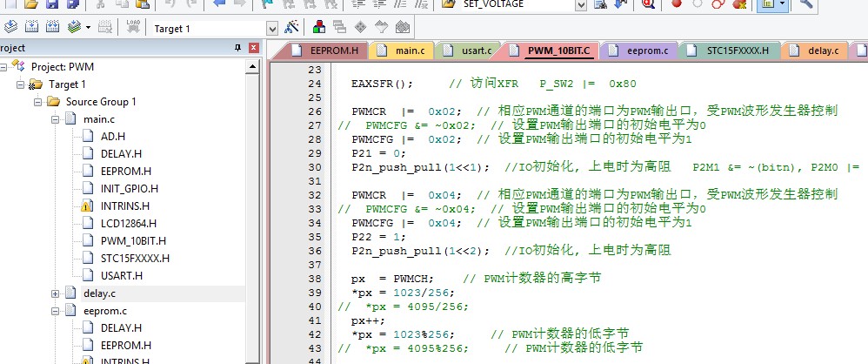Close the Project panel with red X

[x=254, y=48]
